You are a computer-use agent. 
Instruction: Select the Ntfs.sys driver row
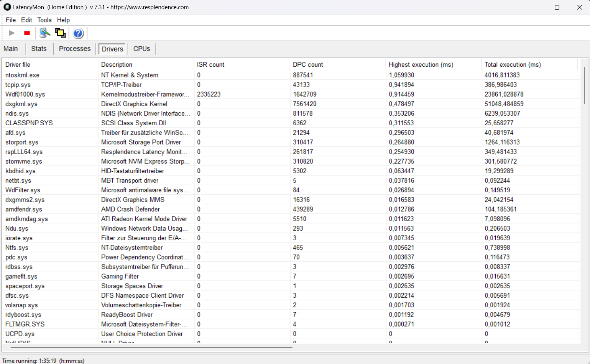click(x=291, y=248)
